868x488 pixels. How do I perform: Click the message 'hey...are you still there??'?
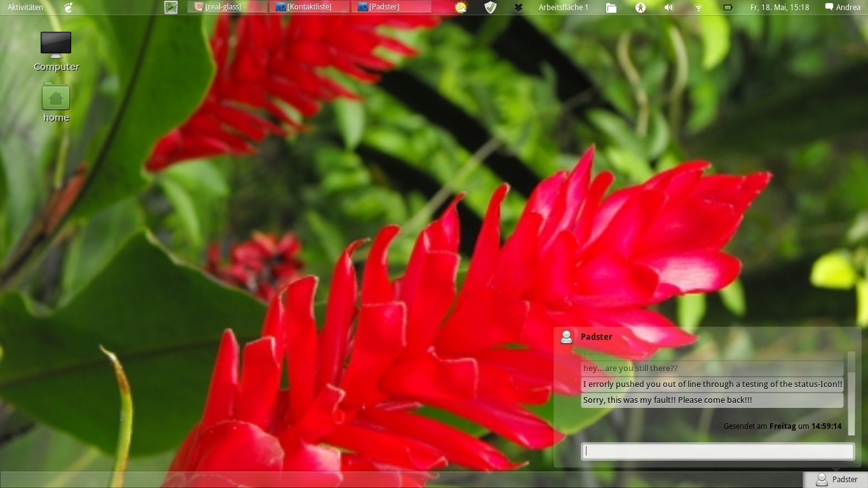click(x=712, y=369)
